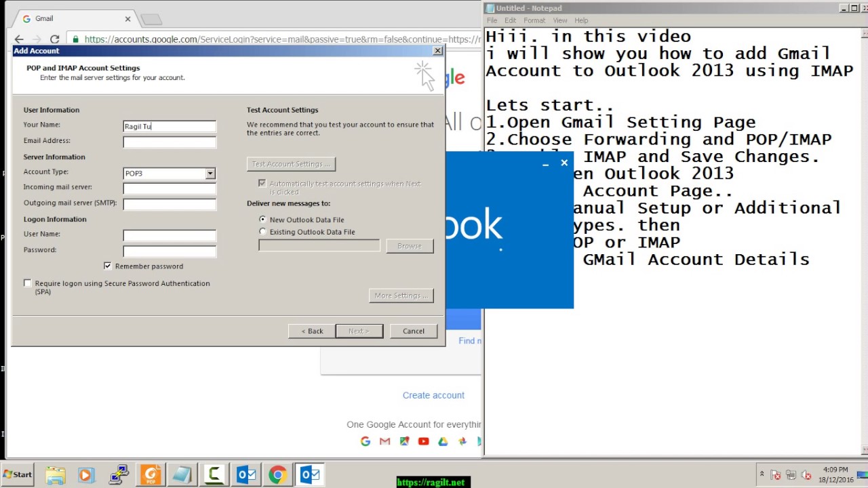
Task: Click the Google Drive product icon
Action: [x=443, y=441]
